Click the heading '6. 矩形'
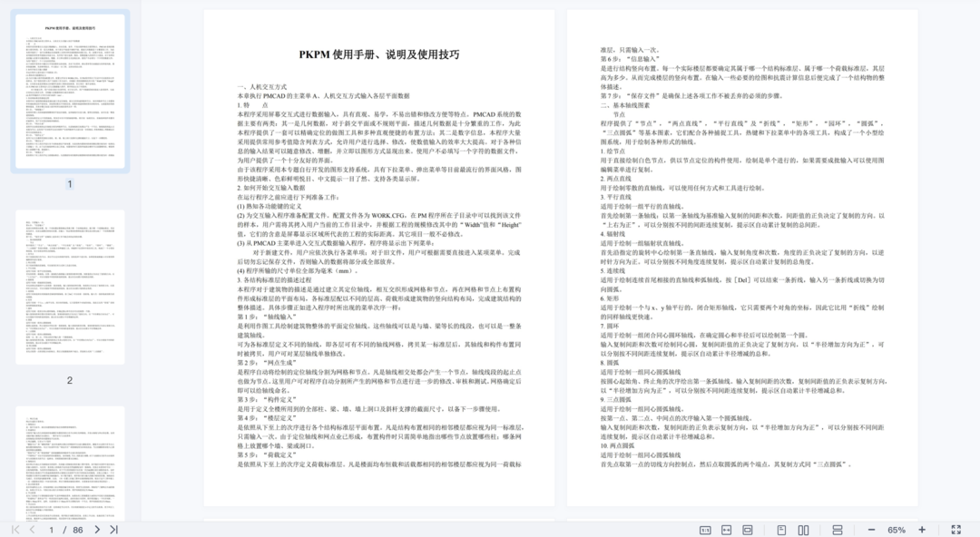The height and width of the screenshot is (537, 980). coord(610,298)
